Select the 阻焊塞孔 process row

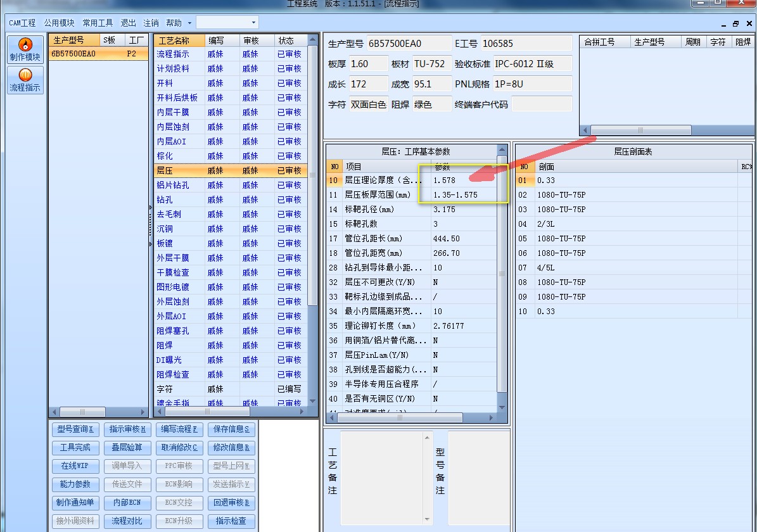pyautogui.click(x=231, y=331)
